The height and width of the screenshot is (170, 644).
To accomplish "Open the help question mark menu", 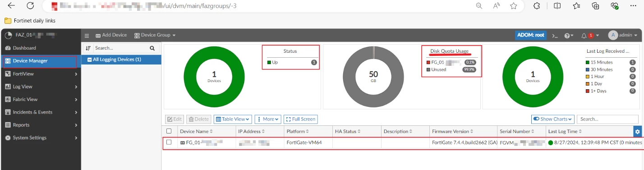I will (569, 35).
